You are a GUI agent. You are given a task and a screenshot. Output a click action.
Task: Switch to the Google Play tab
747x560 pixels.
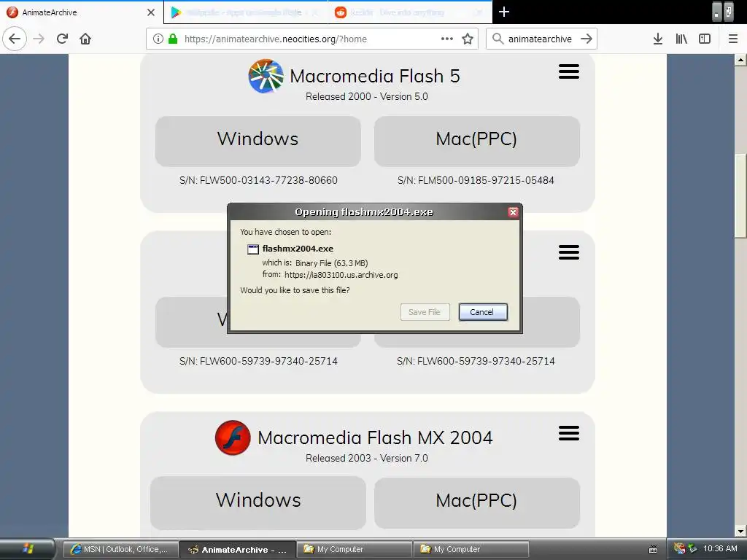[x=245, y=12]
